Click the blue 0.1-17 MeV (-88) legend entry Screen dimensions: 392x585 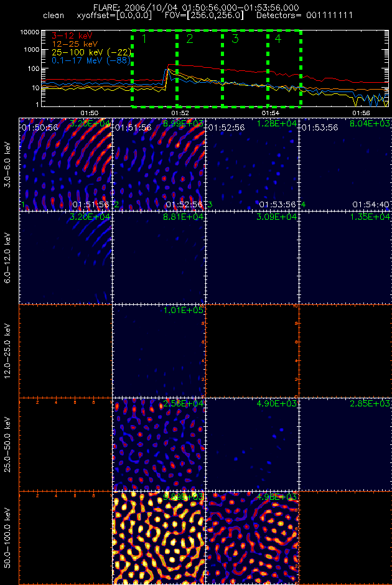90,60
